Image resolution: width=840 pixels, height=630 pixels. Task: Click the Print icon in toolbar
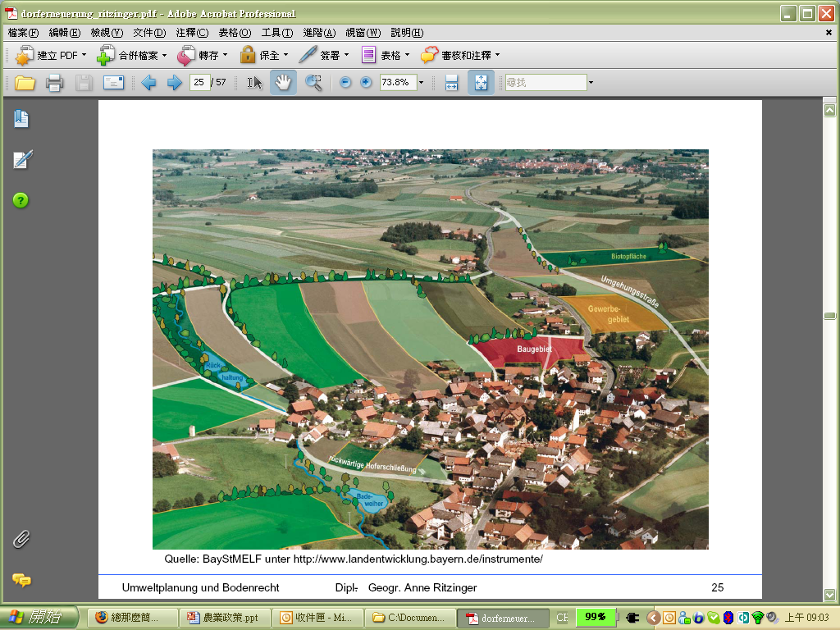pos(54,82)
